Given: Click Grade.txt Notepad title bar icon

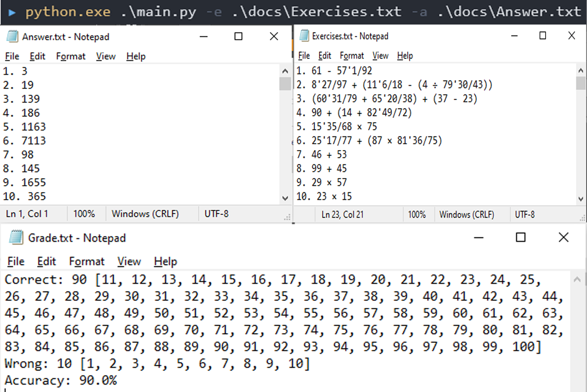Looking at the screenshot, I should (x=16, y=238).
